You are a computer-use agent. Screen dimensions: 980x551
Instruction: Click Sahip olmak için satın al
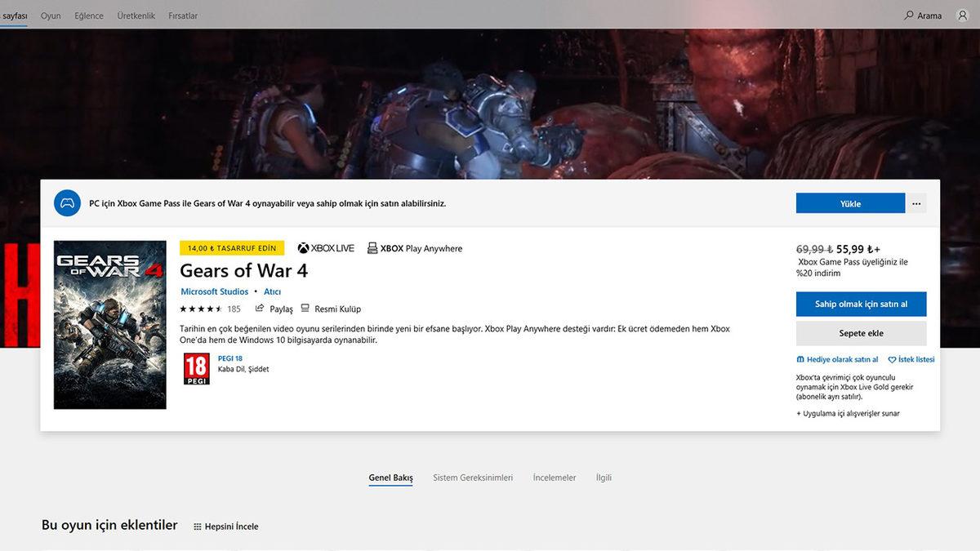pos(861,304)
